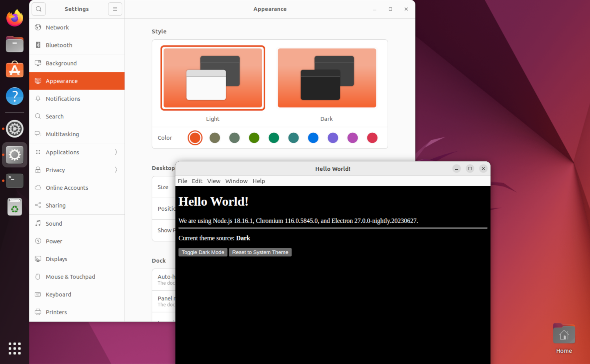
Task: Click the search magnifier in Settings header
Action: pos(39,9)
